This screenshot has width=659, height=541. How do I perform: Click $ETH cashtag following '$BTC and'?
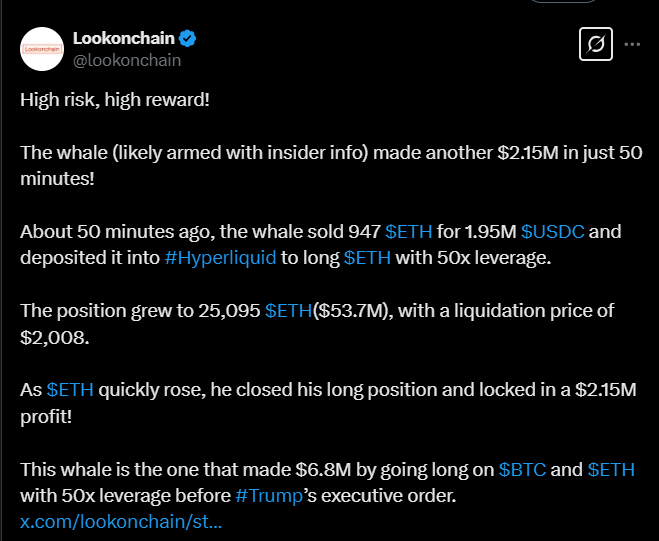point(610,468)
